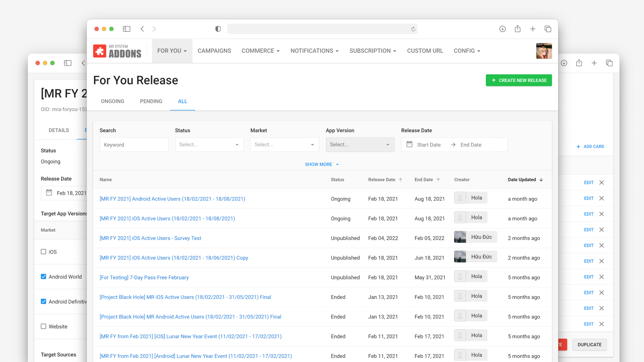Open the COMMERCE menu
The image size is (644, 362).
click(x=260, y=51)
